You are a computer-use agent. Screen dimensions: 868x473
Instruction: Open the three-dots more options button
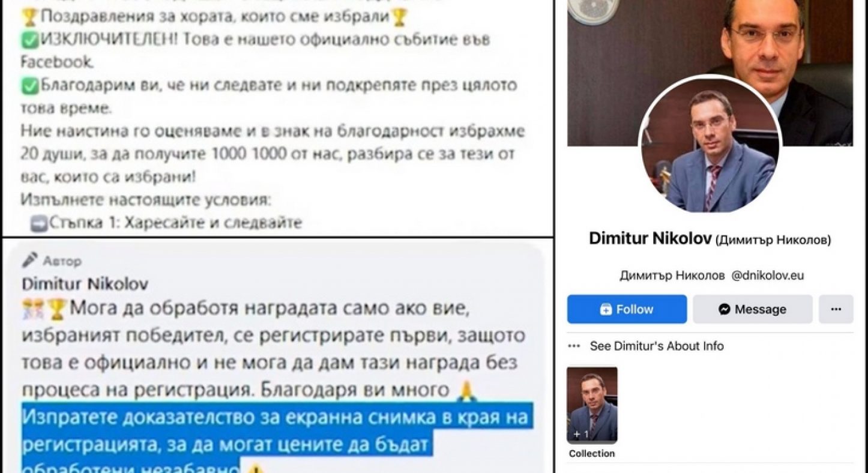point(836,309)
